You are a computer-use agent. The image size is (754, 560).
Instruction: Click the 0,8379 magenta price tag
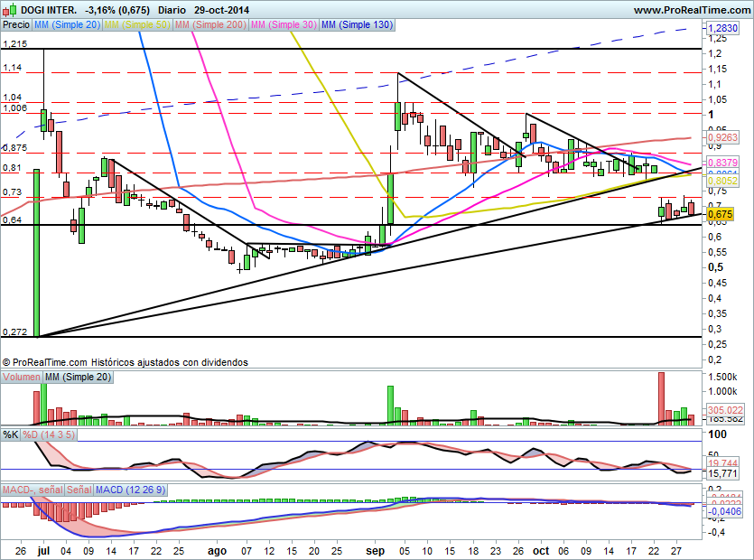[x=722, y=163]
